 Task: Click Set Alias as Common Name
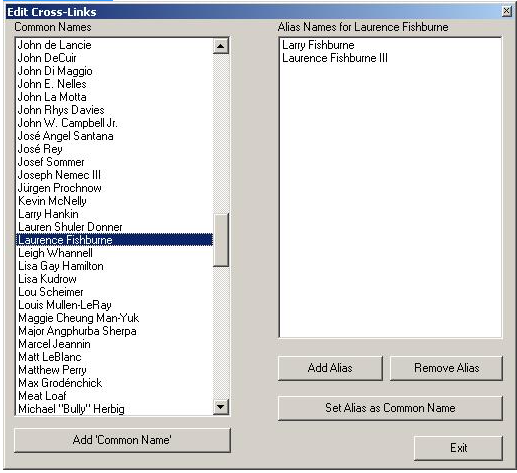390,408
